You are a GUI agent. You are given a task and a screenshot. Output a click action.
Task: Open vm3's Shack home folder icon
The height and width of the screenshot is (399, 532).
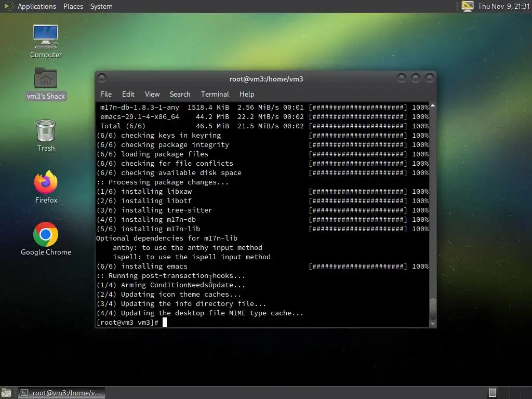pos(46,84)
